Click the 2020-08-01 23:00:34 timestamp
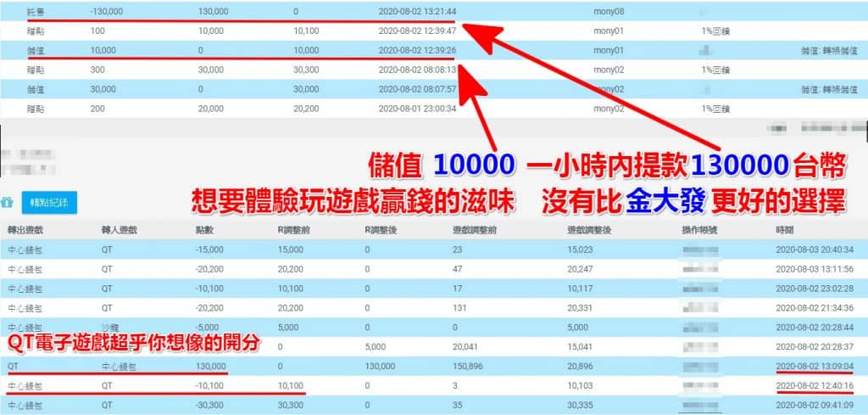The image size is (868, 415). [x=418, y=109]
